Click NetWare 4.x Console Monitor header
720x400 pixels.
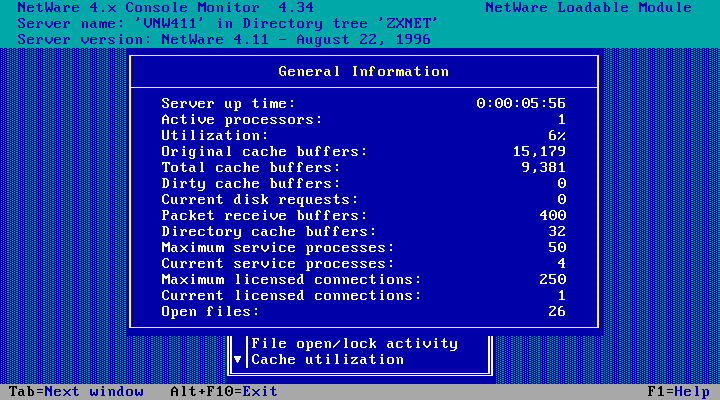pyautogui.click(x=165, y=8)
